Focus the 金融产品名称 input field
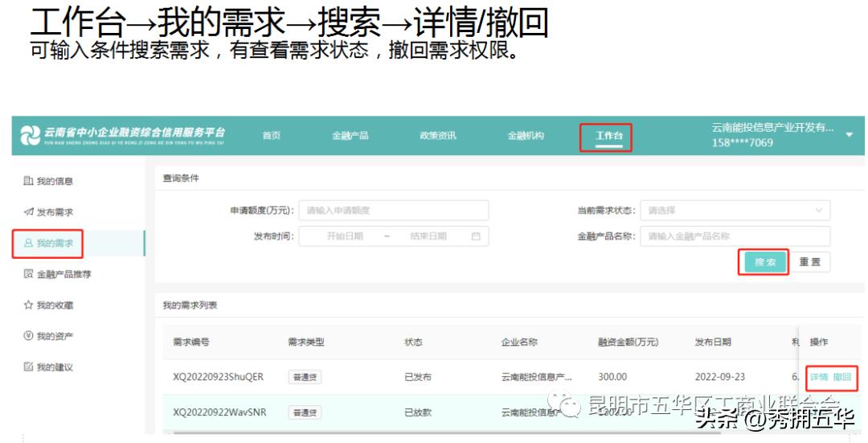Image resolution: width=868 pixels, height=443 pixels. [735, 236]
